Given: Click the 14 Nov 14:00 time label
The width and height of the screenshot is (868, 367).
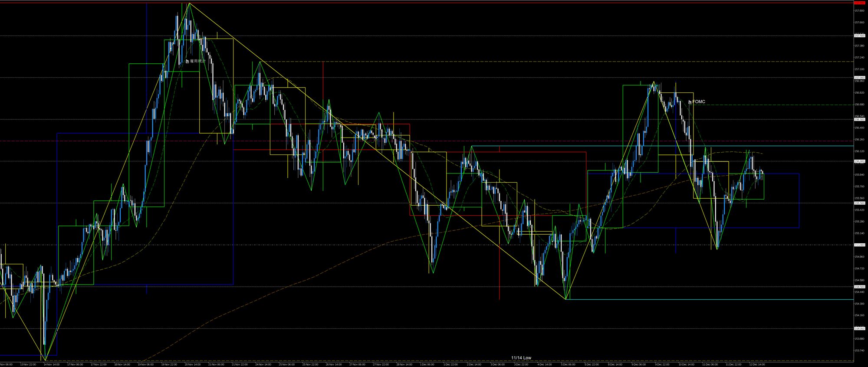Looking at the screenshot, I should pyautogui.click(x=51, y=364).
